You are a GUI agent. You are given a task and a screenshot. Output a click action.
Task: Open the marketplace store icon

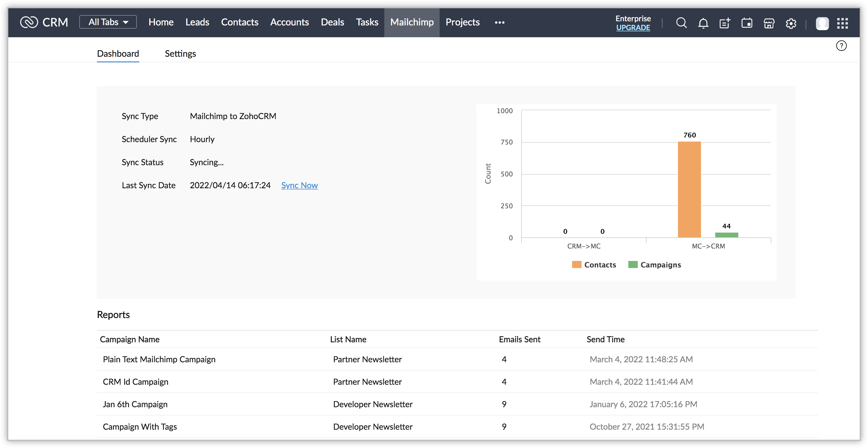(x=769, y=23)
